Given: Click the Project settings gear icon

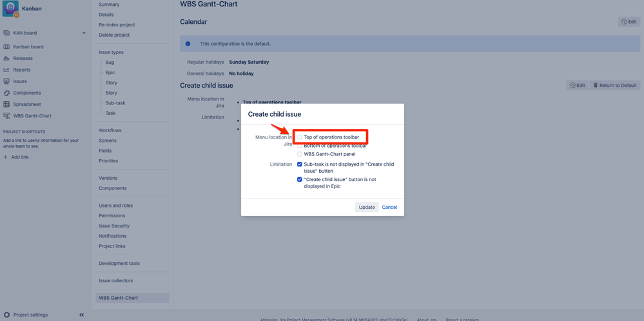Looking at the screenshot, I should [6, 315].
